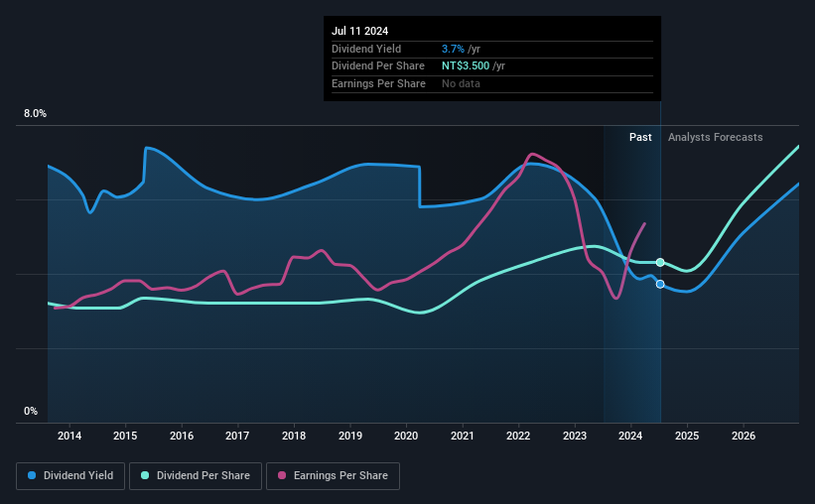The width and height of the screenshot is (815, 504).
Task: Click the 2018 x-axis label
Action: point(294,436)
